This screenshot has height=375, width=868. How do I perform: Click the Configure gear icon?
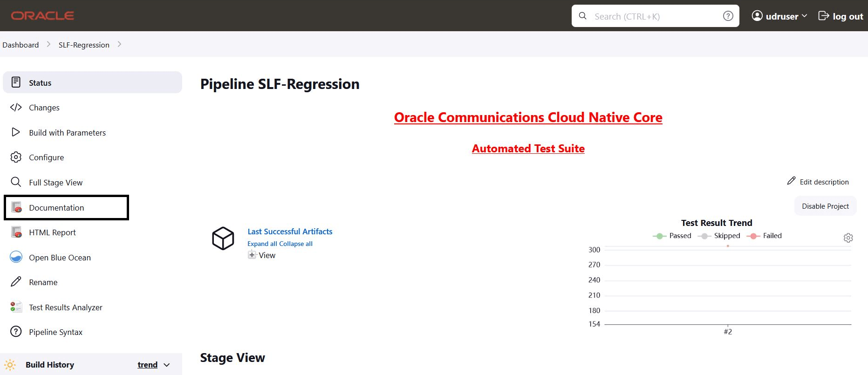tap(16, 157)
